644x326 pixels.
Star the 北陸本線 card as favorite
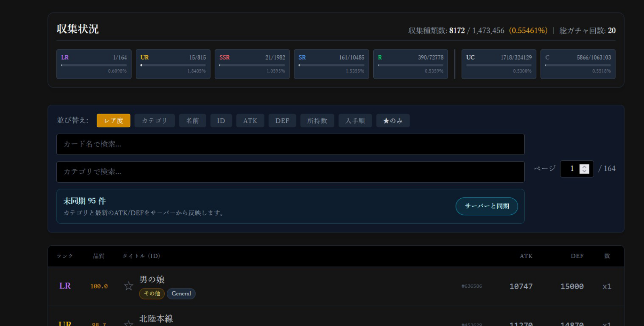(128, 323)
